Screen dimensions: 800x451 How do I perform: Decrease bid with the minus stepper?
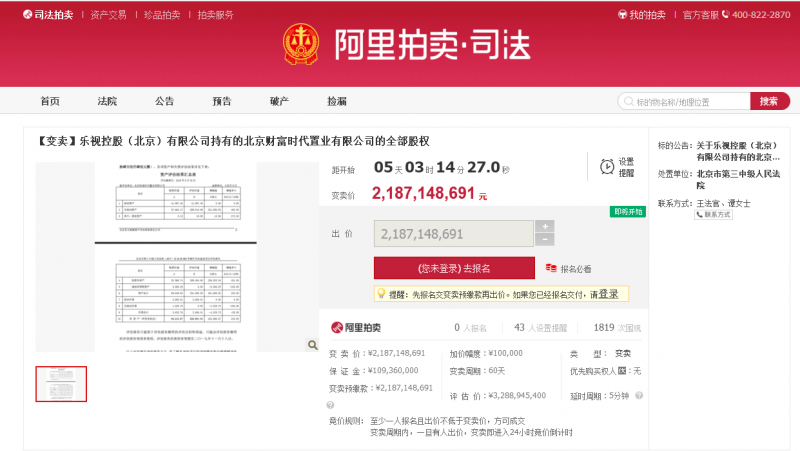pos(545,240)
